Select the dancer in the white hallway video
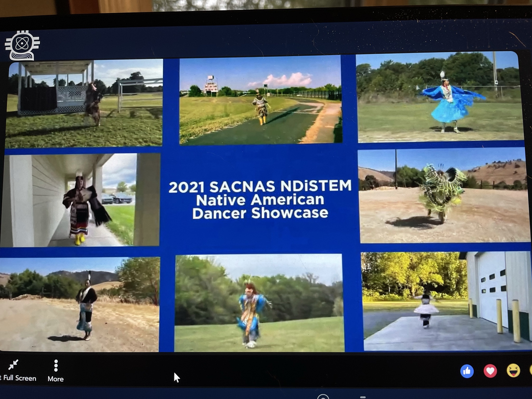This screenshot has height=399, width=532. [80, 200]
